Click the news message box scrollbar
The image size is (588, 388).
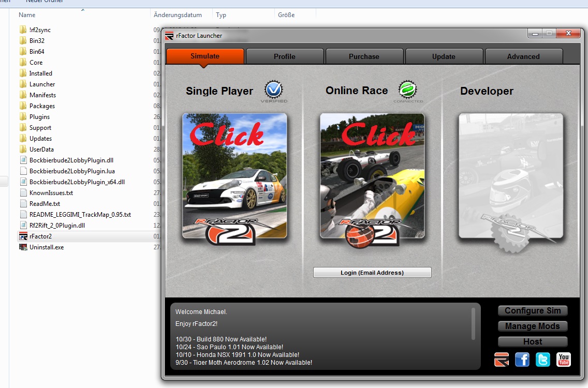click(x=473, y=324)
